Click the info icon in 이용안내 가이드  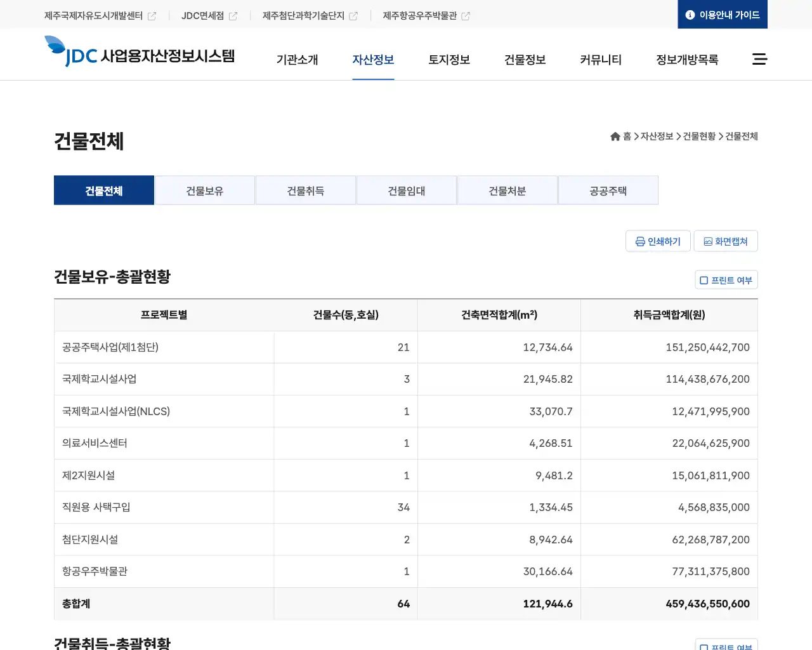tap(690, 15)
